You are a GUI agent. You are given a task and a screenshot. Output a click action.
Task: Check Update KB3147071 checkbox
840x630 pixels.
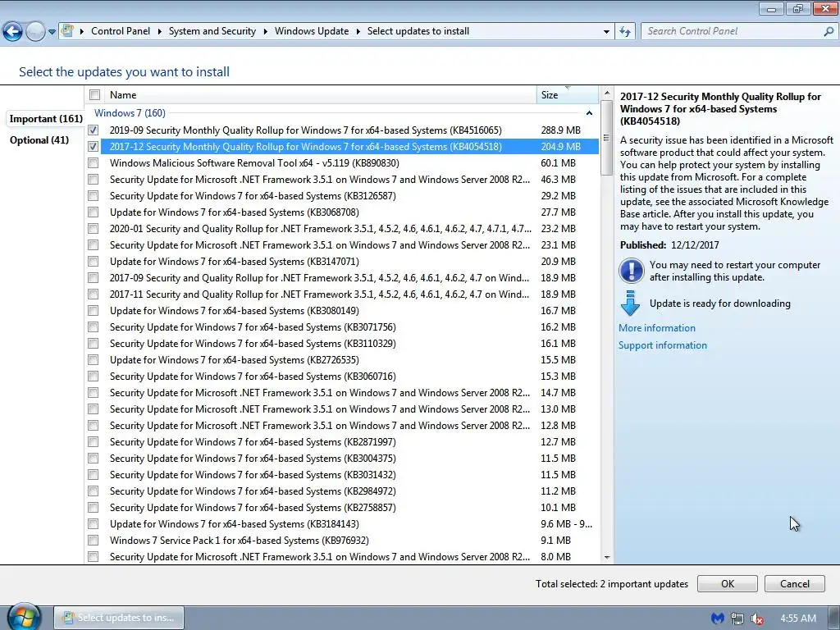94,262
